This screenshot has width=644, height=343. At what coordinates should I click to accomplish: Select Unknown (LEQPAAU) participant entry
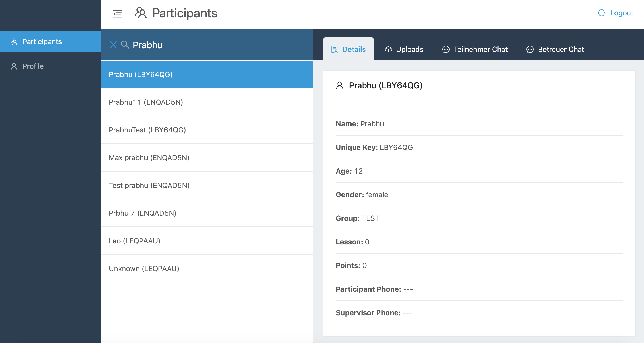coord(207,268)
